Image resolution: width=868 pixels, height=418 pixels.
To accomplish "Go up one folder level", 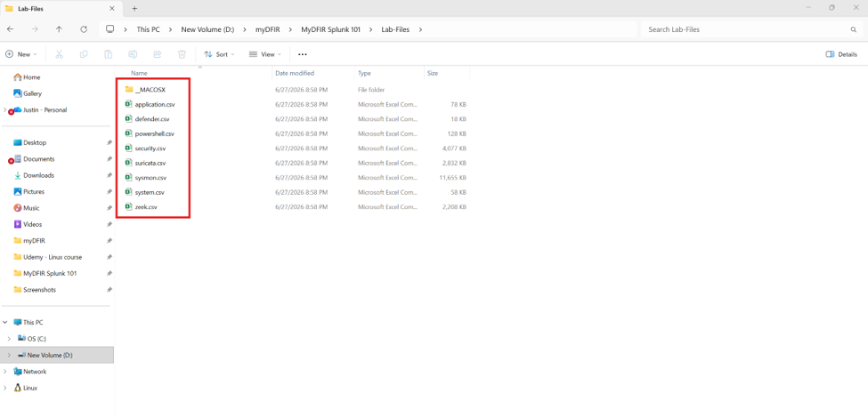I will [x=60, y=29].
